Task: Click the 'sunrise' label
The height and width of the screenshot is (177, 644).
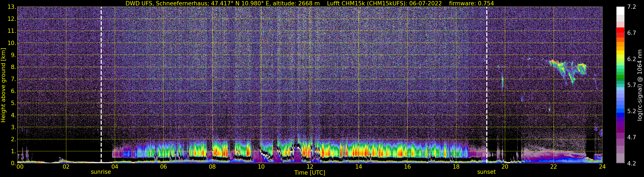Action: 101,172
